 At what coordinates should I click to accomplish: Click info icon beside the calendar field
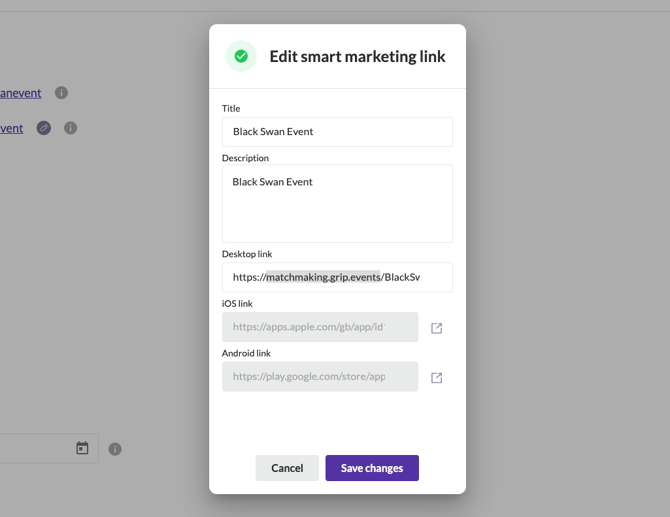[x=115, y=449]
